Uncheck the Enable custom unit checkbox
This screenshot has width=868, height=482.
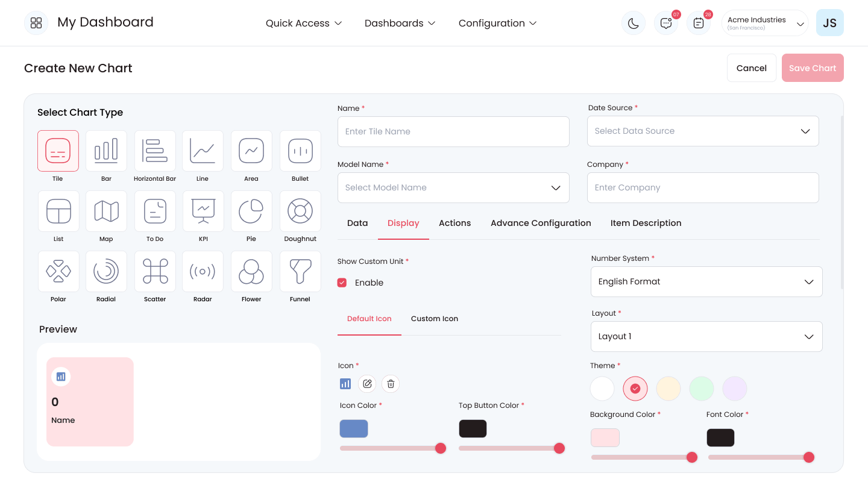click(342, 283)
